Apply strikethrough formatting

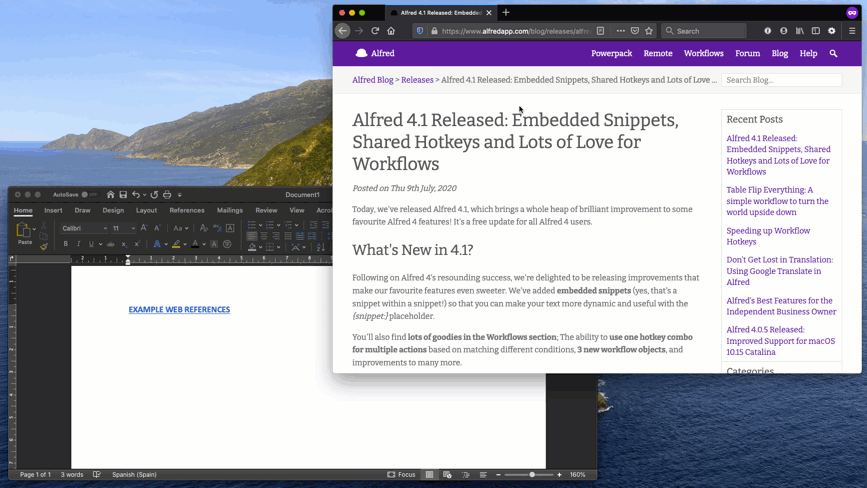click(x=111, y=244)
